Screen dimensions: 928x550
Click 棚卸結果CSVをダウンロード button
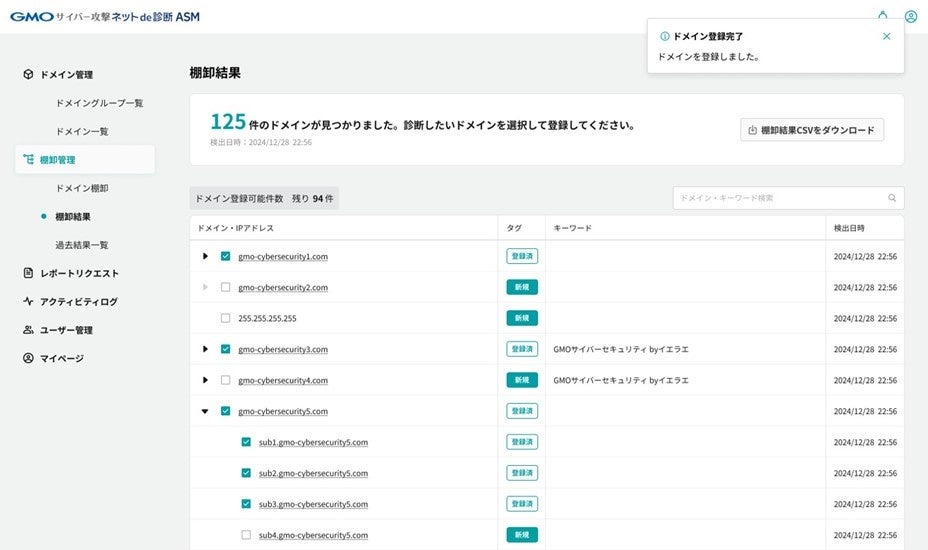click(x=811, y=130)
